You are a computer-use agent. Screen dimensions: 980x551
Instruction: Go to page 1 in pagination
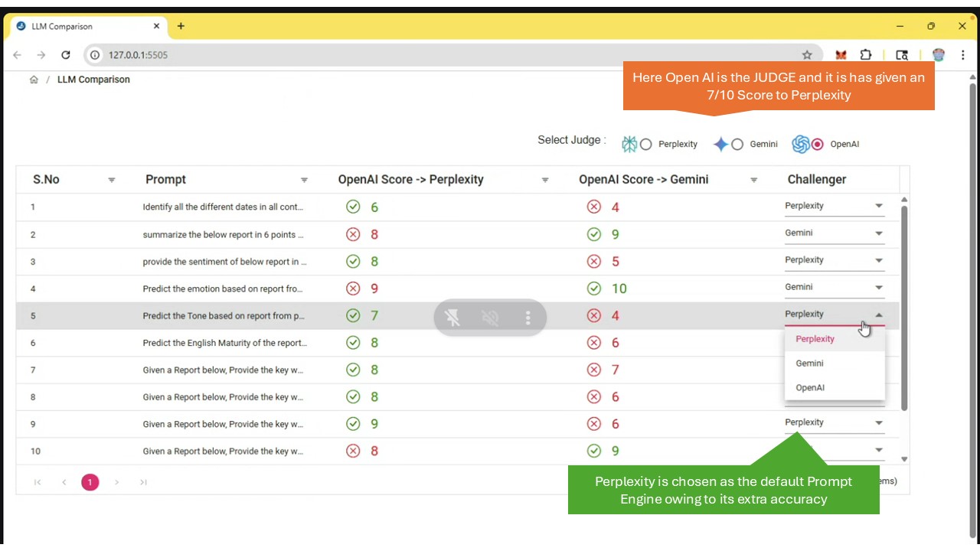tap(90, 482)
